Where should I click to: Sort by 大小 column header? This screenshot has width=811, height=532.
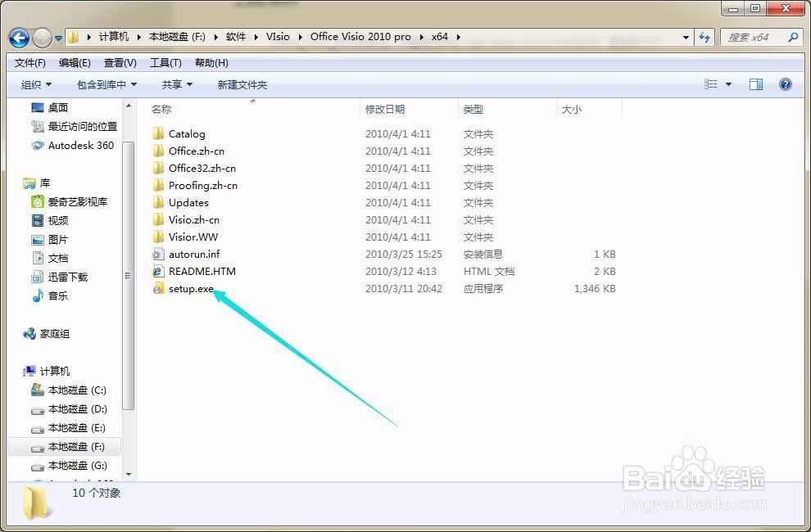tap(572, 109)
